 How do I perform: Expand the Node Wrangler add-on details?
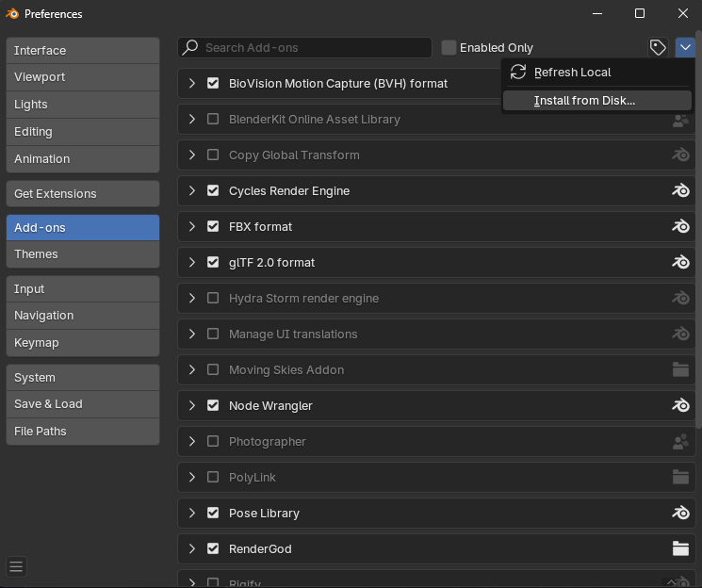192,406
